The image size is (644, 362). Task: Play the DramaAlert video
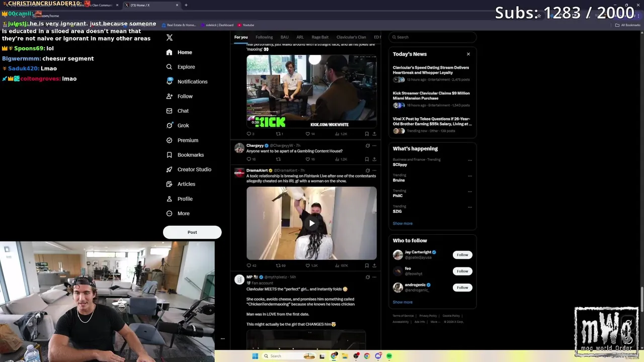[x=311, y=223]
